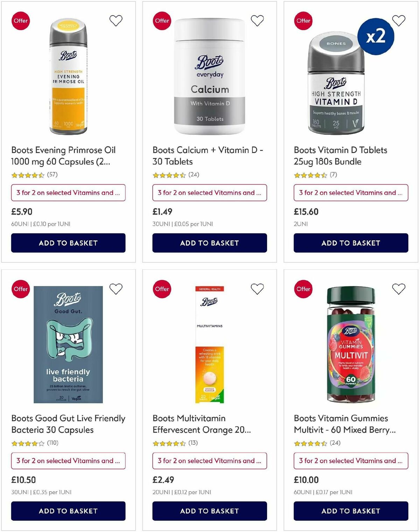Click the Vitamin Gummies Multivit product image
This screenshot has width=420, height=532.
coord(350,345)
